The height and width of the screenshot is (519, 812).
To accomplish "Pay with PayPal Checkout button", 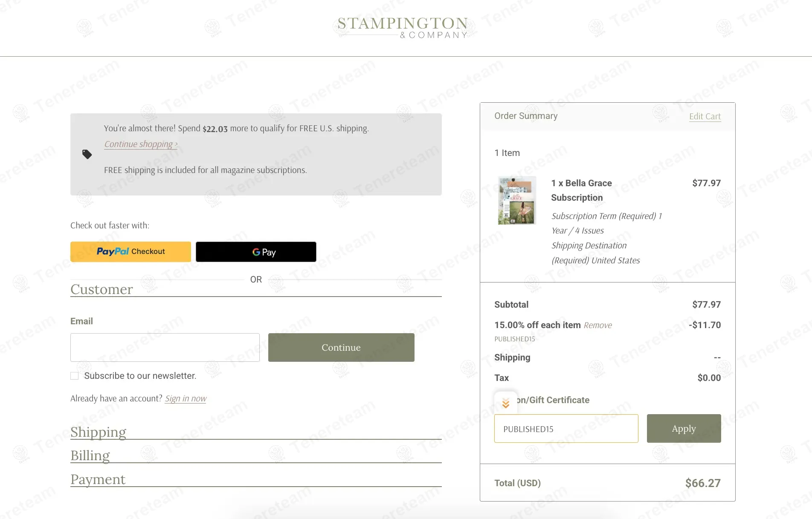I will (130, 252).
